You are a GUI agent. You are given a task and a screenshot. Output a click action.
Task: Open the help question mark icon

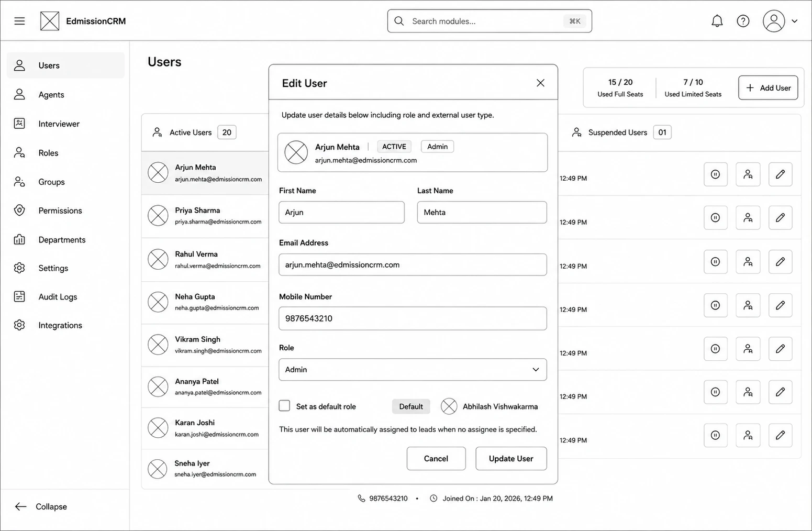coord(743,21)
